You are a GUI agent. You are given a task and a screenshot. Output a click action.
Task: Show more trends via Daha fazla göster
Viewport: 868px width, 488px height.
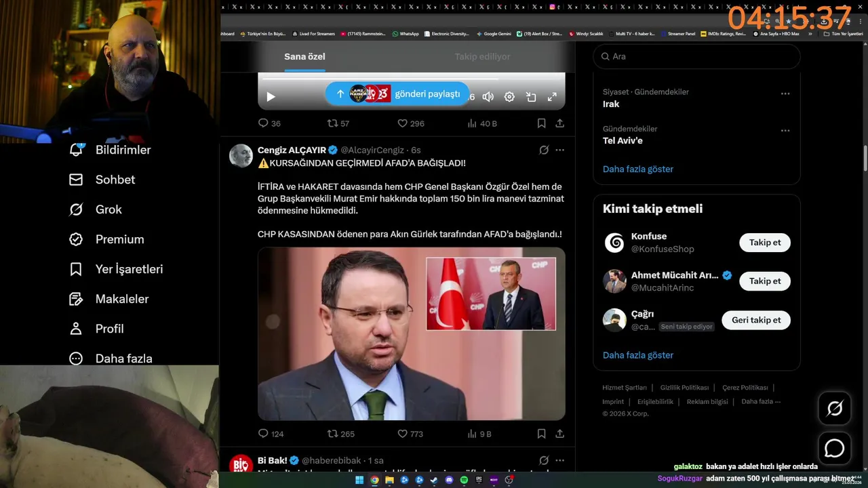pos(637,169)
